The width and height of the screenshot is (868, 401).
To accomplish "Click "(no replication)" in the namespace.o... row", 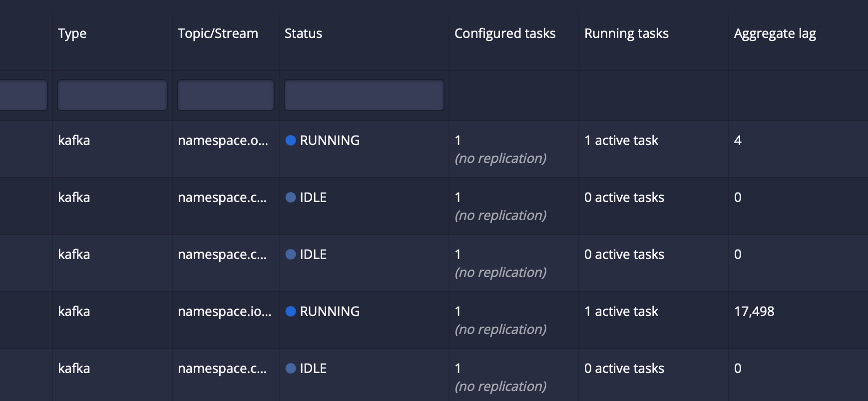I will 500,158.
